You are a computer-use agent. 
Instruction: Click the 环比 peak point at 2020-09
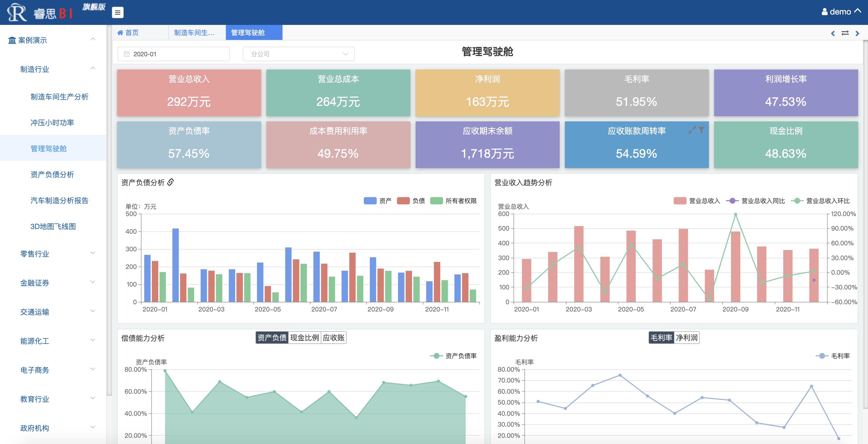pos(736,214)
